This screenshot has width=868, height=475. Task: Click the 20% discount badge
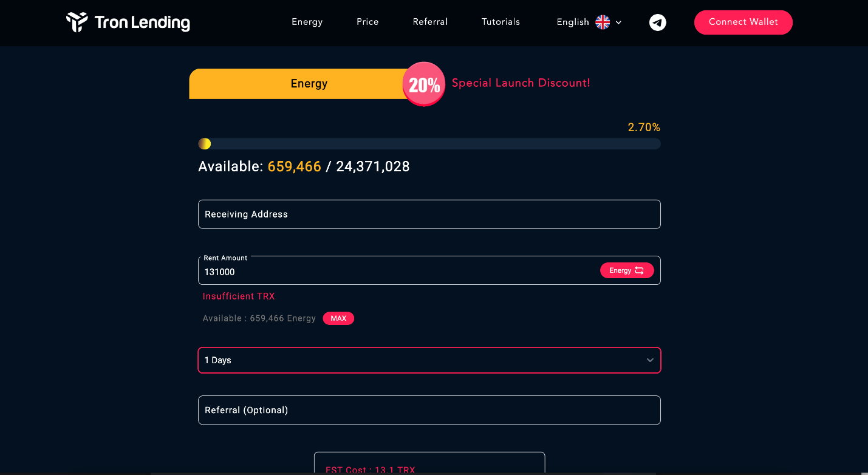tap(424, 84)
